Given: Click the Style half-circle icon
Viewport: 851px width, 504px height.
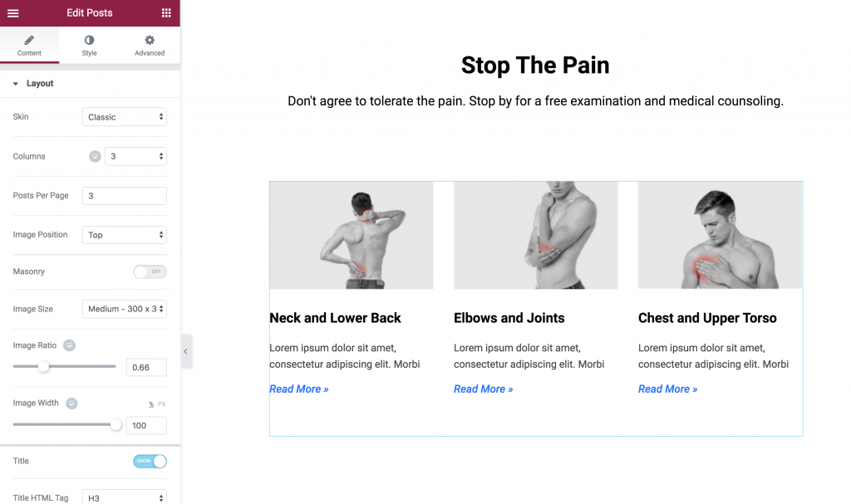Looking at the screenshot, I should tap(89, 40).
